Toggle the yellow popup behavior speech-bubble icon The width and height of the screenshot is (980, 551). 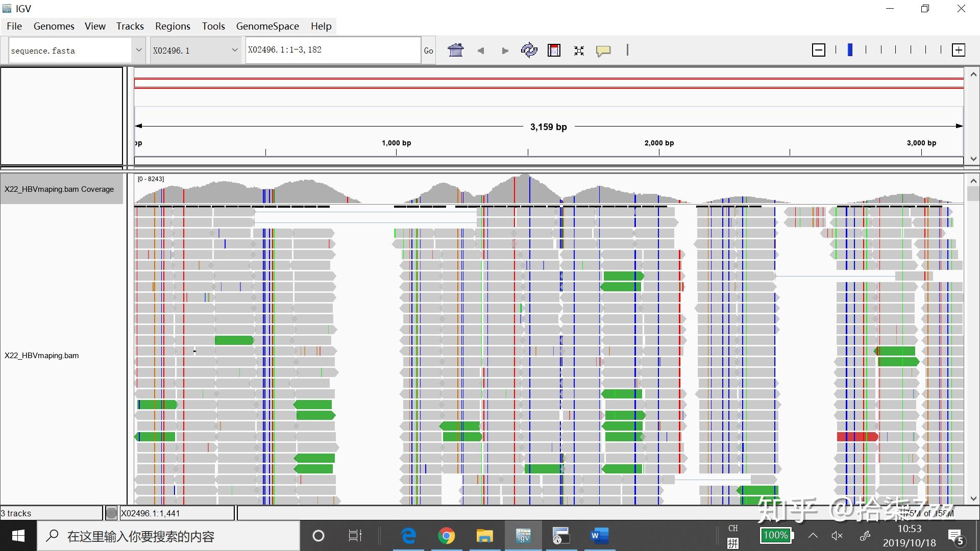[603, 51]
